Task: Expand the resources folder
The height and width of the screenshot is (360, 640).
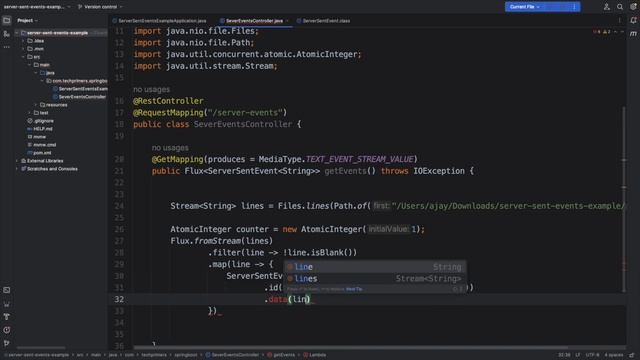Action: (x=36, y=105)
